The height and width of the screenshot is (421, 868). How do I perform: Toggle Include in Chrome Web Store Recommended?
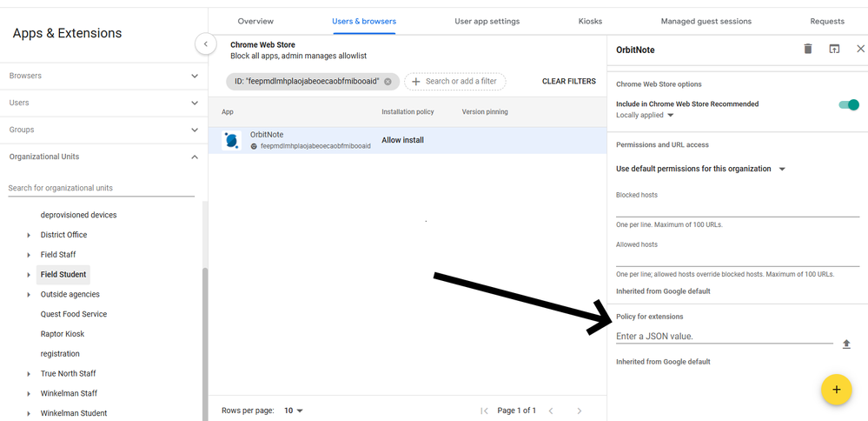[849, 104]
